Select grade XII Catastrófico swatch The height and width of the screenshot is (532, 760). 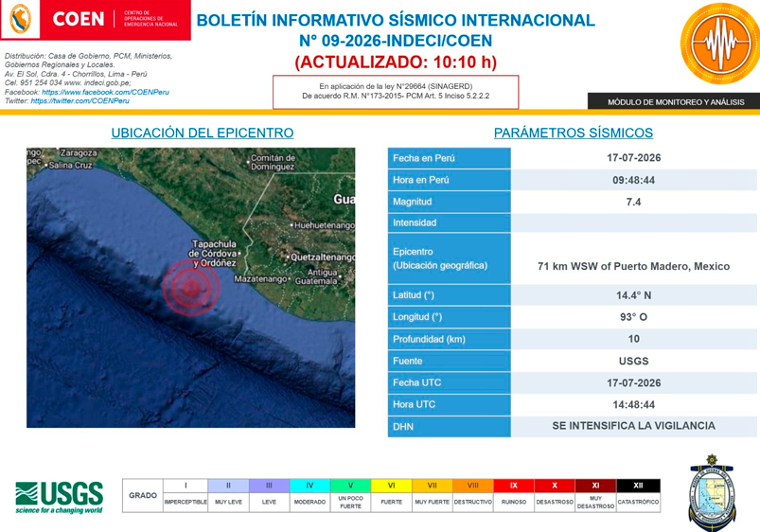tap(638, 486)
